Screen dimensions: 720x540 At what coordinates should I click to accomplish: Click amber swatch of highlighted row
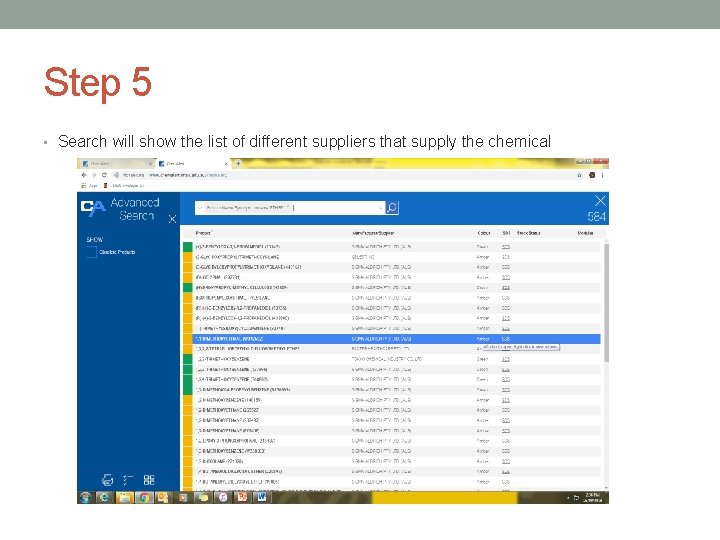[x=187, y=339]
